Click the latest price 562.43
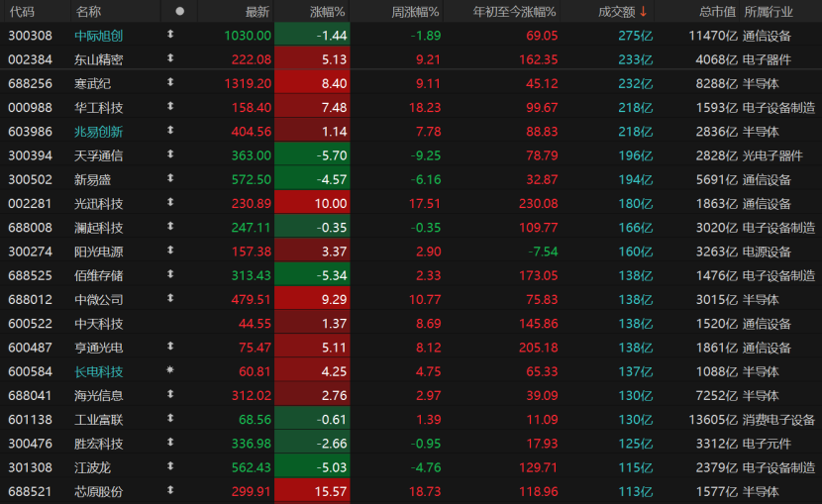 [x=252, y=467]
